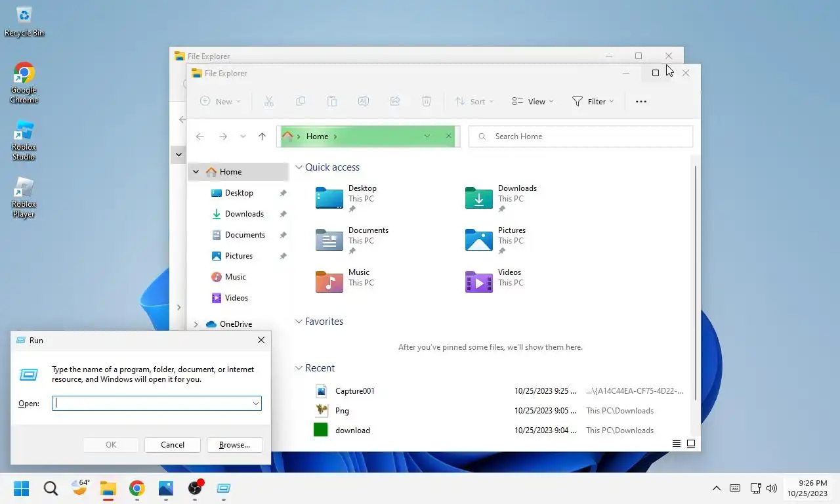Viewport: 840px width, 504px height.
Task: Select Desktop in navigation pane
Action: pos(239,193)
